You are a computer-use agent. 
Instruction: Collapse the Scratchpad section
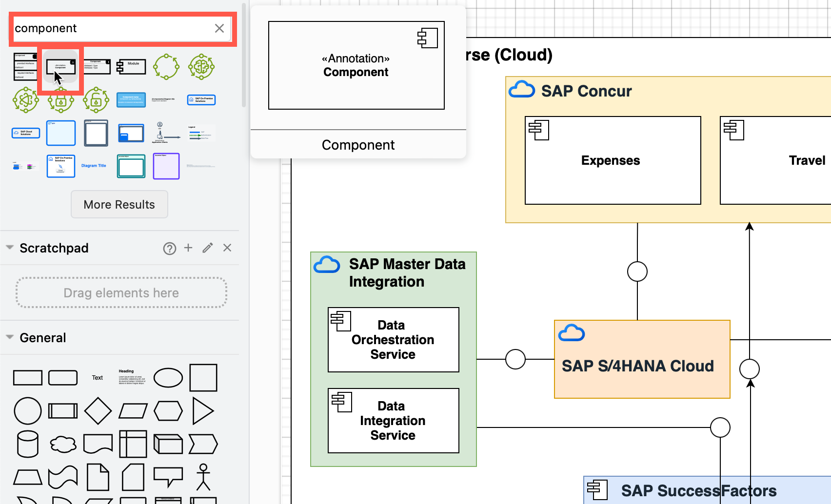pos(9,248)
